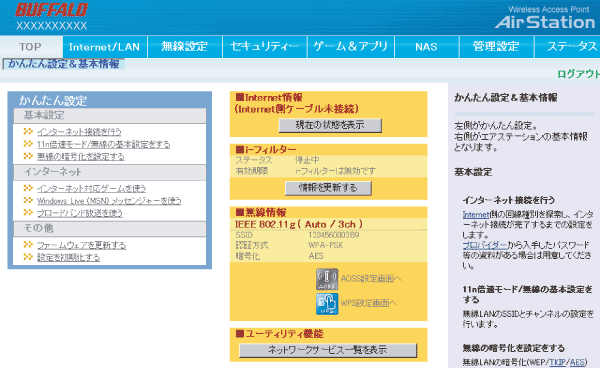Click the AES link in help panel
Viewport: 600px width, 368px height.
pos(577,362)
